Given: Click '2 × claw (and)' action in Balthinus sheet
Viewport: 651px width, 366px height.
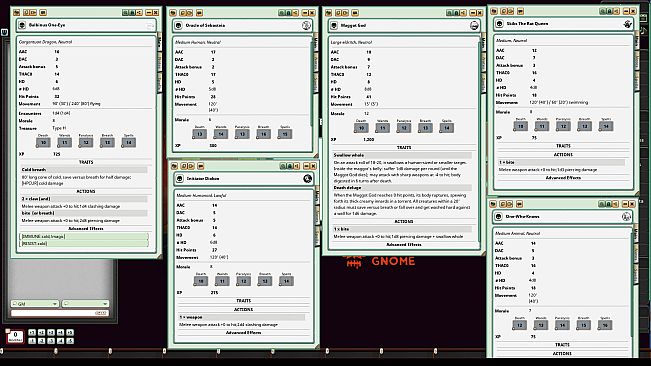Looking at the screenshot, I should (84, 199).
